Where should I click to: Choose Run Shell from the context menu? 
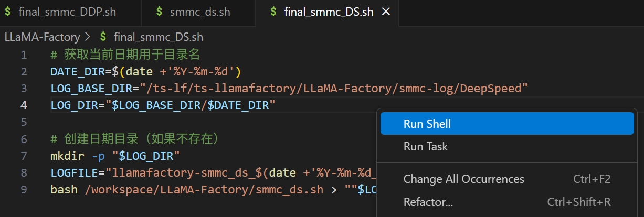pyautogui.click(x=427, y=124)
